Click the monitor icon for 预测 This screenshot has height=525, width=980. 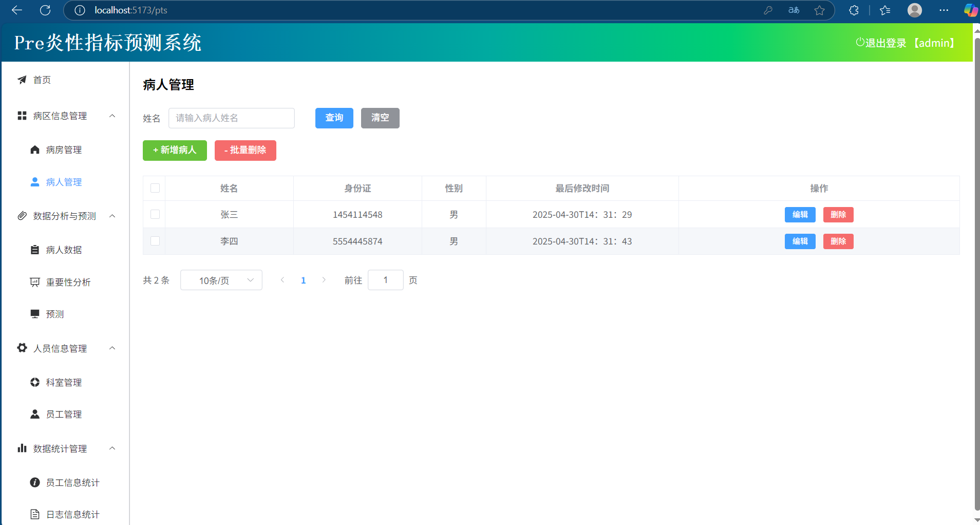35,314
